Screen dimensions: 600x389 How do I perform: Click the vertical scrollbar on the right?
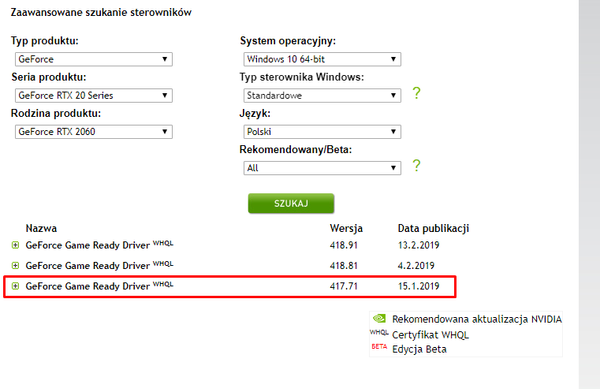(x=589, y=194)
